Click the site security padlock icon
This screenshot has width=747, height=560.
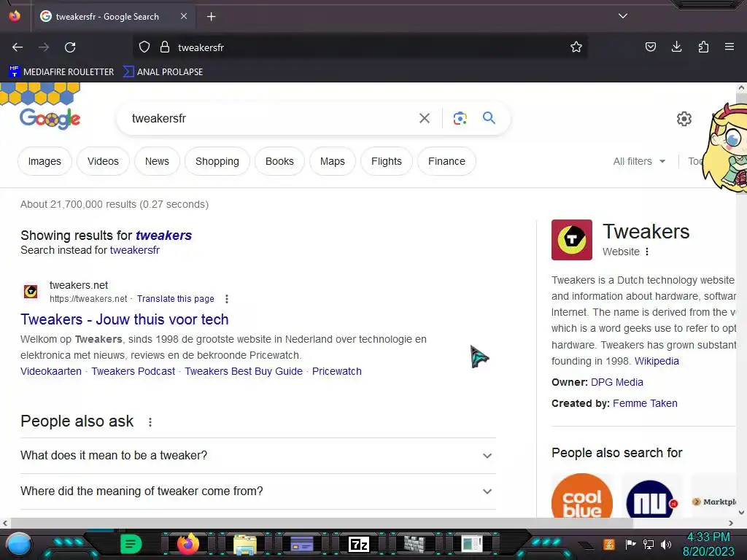(x=165, y=47)
